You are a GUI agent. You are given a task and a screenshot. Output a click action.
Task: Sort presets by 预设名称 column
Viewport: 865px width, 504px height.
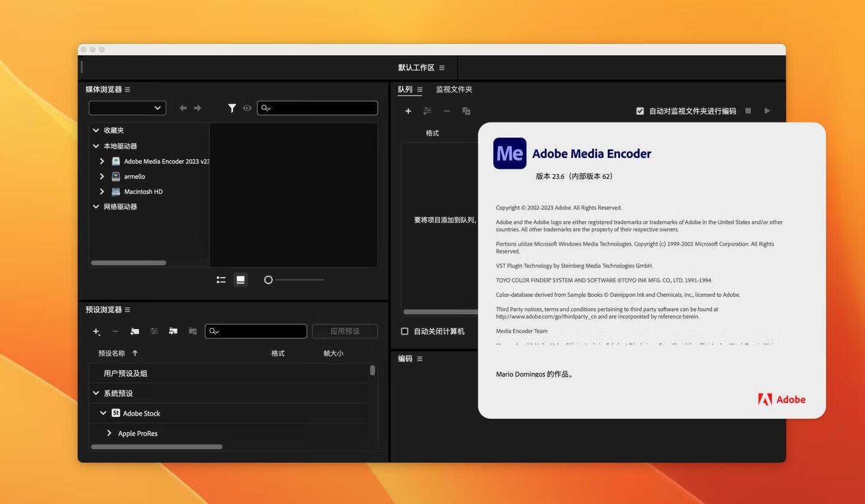pos(112,353)
